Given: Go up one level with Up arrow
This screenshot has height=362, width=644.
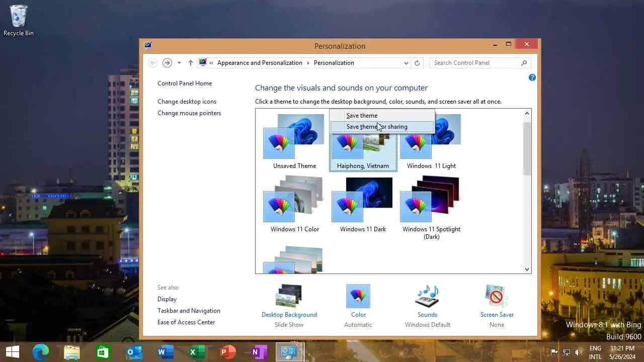Looking at the screenshot, I should [190, 63].
